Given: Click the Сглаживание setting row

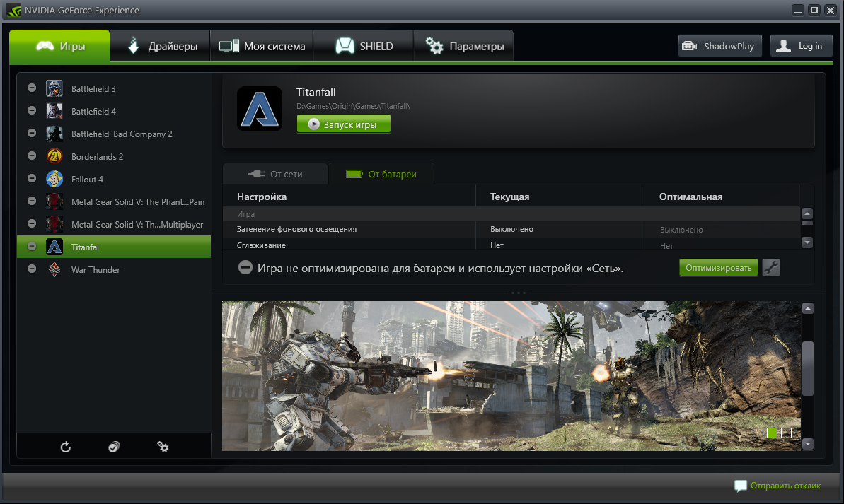Looking at the screenshot, I should (511, 244).
